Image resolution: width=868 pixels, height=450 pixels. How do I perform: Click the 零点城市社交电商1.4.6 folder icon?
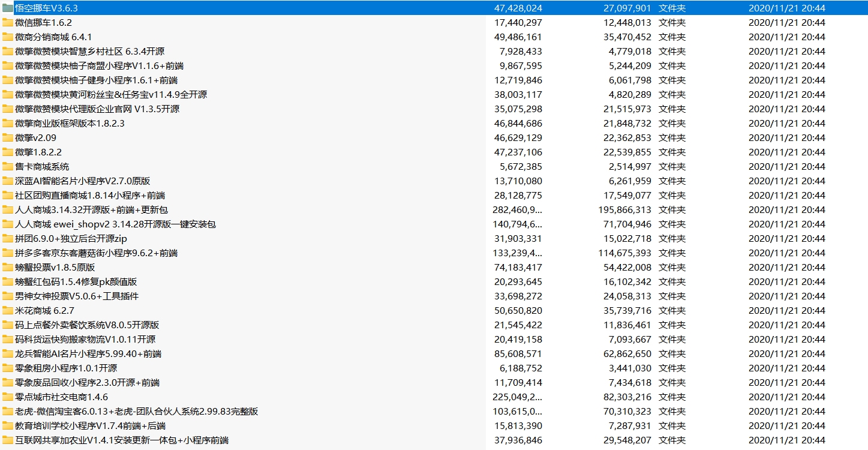[x=7, y=397]
